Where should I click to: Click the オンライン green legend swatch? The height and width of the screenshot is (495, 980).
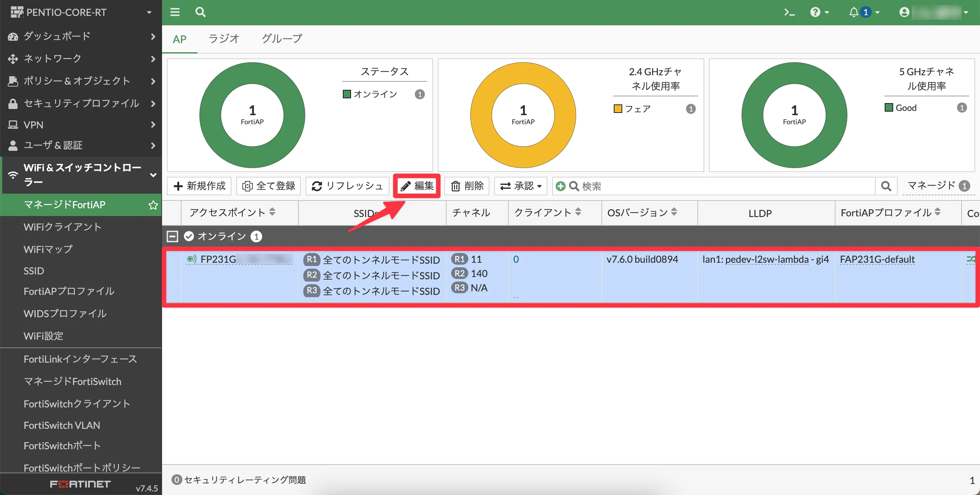pos(346,94)
